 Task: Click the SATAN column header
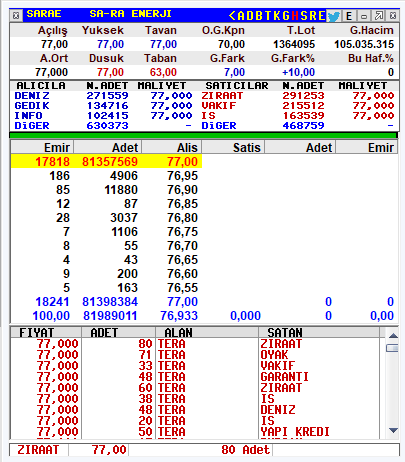pos(319,333)
